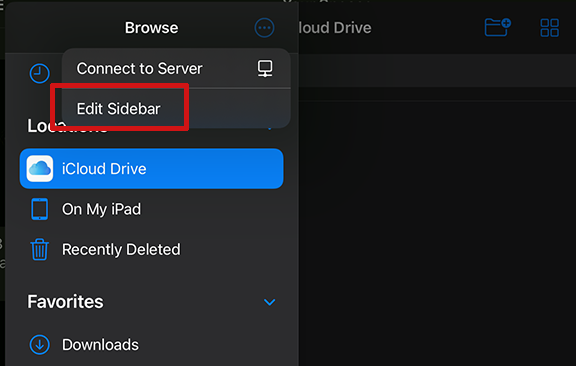Screen dimensions: 576x366
Task: Click the Downloads arrow circle icon
Action: [x=39, y=345]
